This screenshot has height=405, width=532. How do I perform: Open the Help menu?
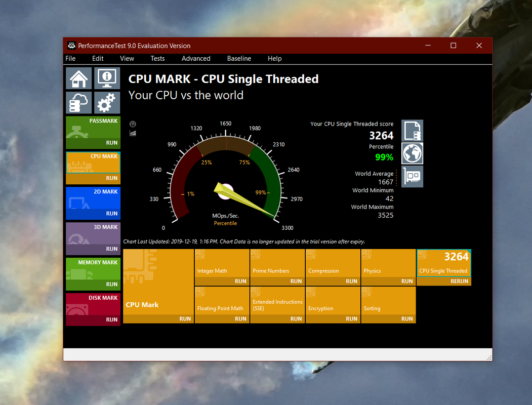tap(274, 58)
